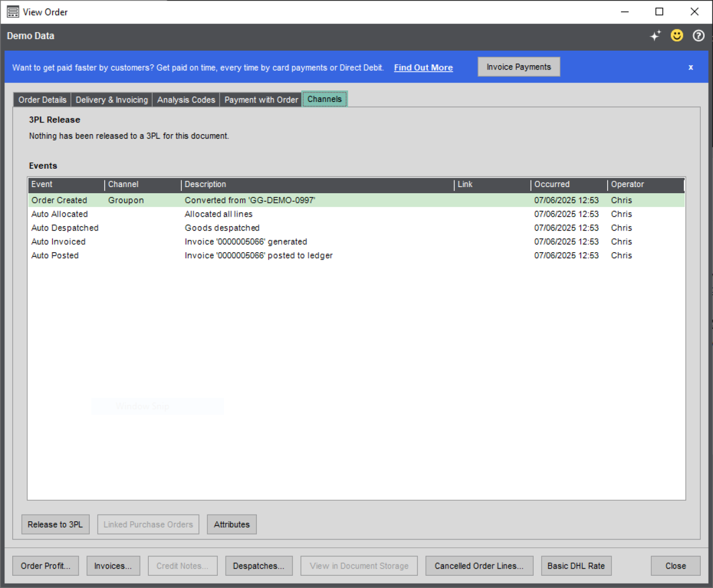Click the Description column header
The image size is (713, 588).
(318, 184)
